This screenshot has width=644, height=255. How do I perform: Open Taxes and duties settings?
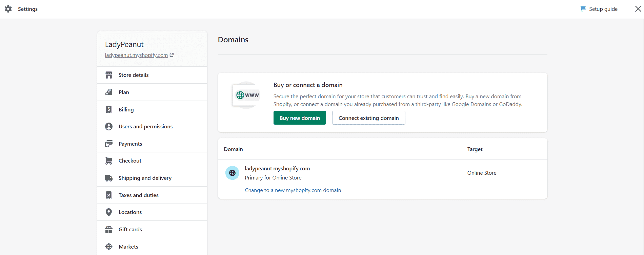138,195
